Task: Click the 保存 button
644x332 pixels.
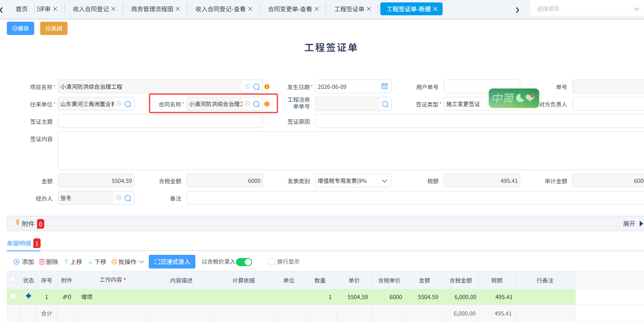Action: click(21, 29)
